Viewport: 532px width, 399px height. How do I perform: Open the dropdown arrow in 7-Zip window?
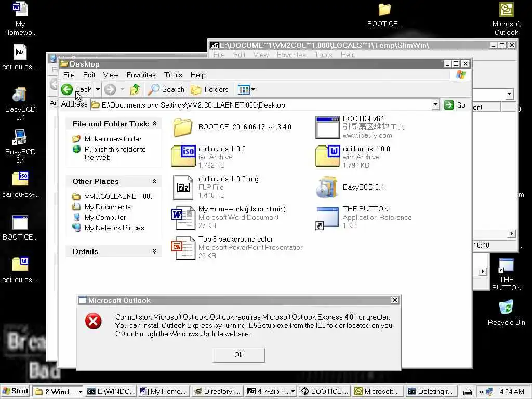pyautogui.click(x=509, y=94)
